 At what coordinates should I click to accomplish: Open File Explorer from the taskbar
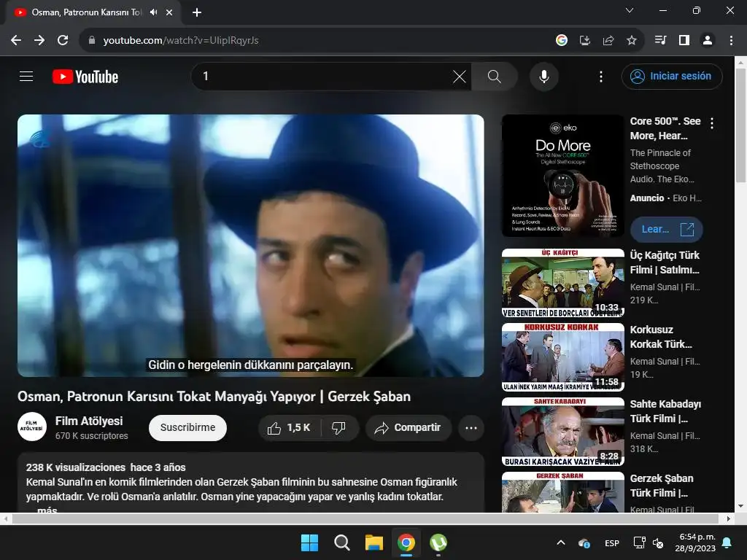point(374,542)
